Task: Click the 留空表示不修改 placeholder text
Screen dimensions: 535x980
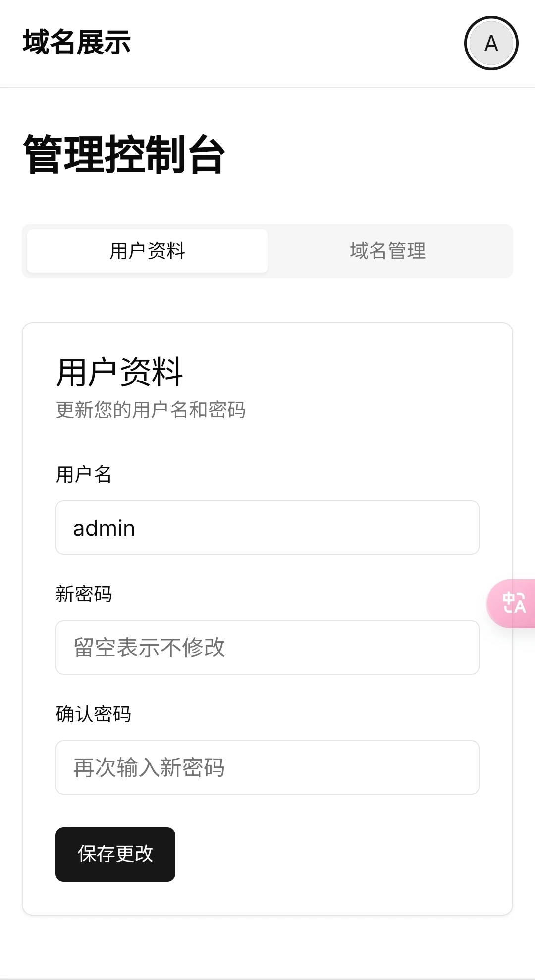Action: 149,648
